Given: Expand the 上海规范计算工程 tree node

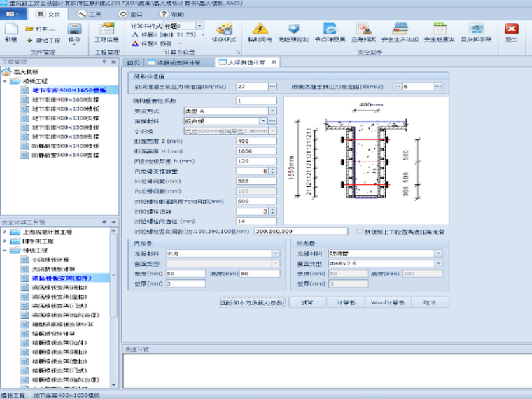Looking at the screenshot, I should click(x=6, y=231).
